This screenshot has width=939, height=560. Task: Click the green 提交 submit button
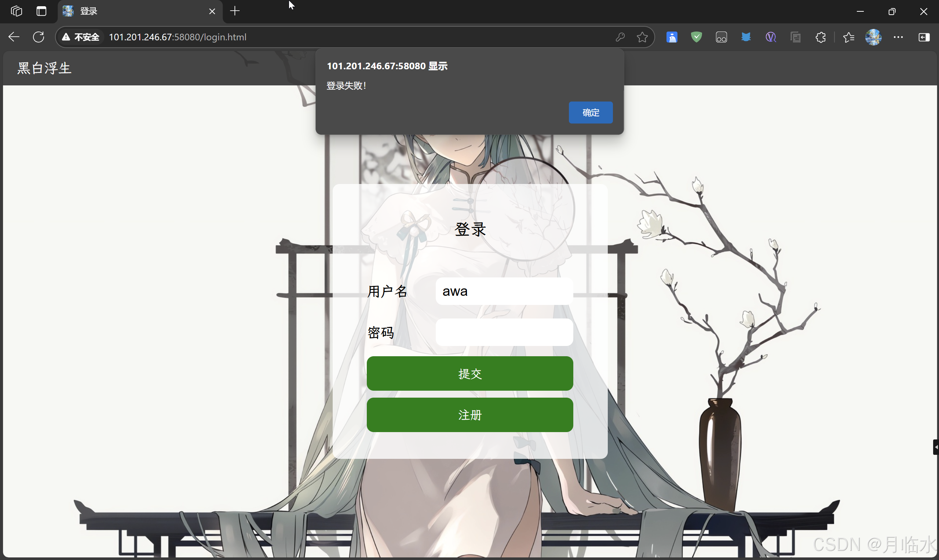[x=469, y=373]
